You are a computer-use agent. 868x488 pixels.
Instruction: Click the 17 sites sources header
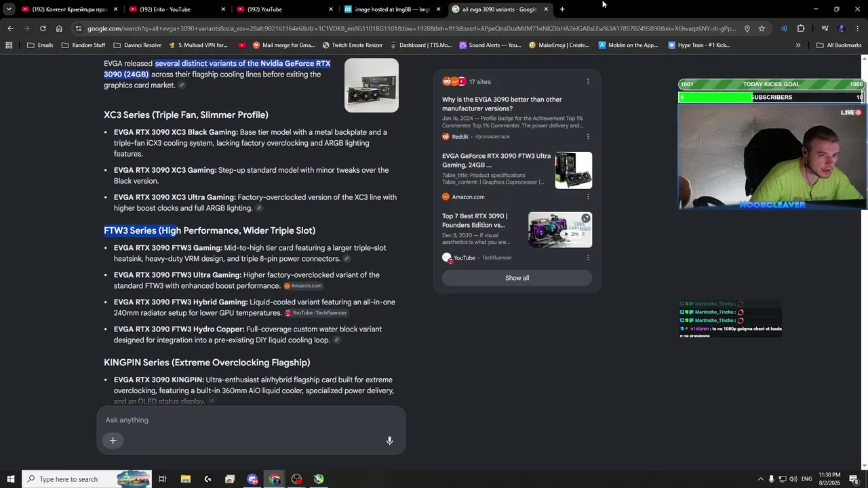[467, 82]
